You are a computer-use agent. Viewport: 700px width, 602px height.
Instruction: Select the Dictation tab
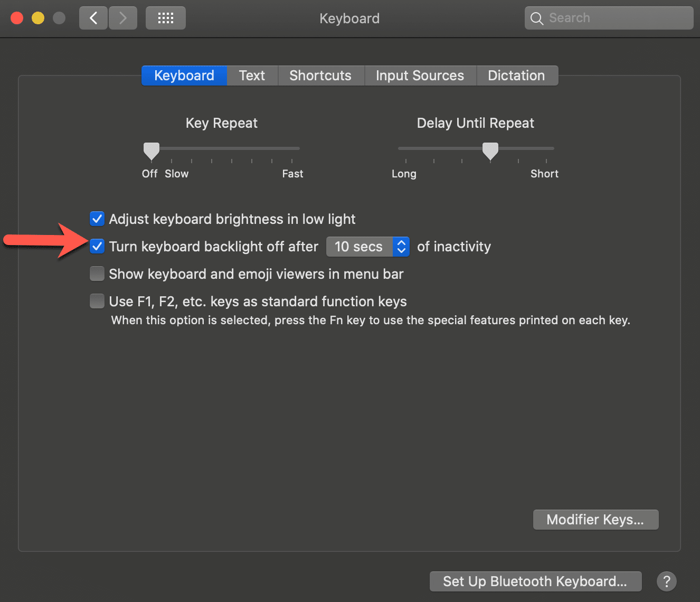[516, 76]
